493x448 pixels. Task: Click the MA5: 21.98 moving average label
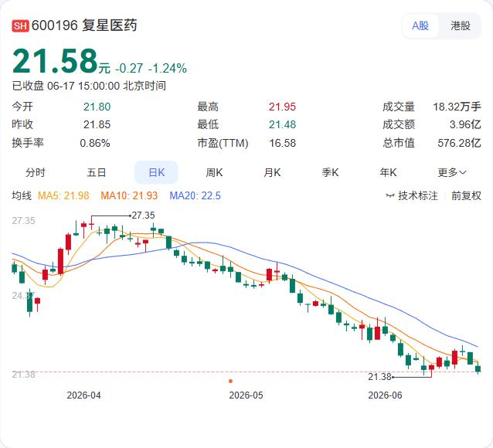[x=63, y=195]
